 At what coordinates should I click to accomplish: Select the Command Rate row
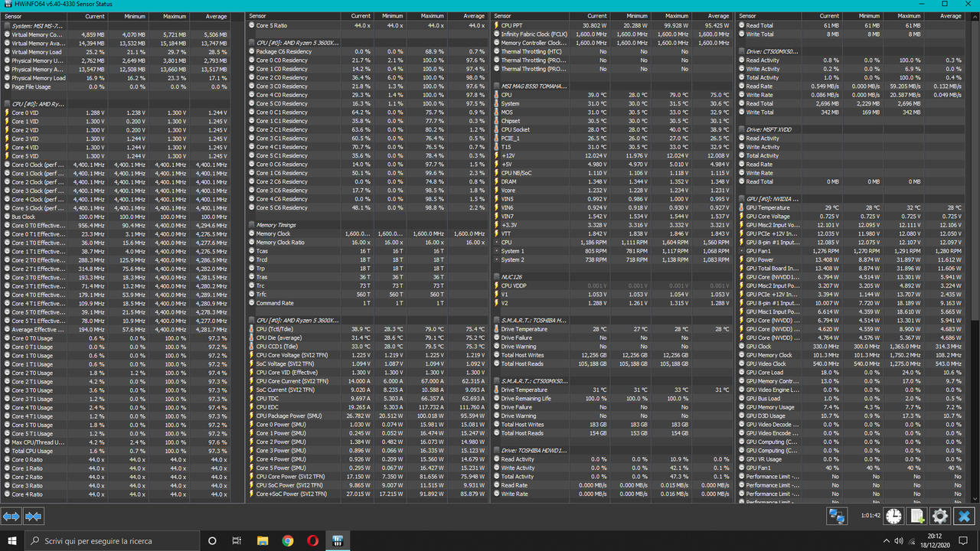(367, 303)
